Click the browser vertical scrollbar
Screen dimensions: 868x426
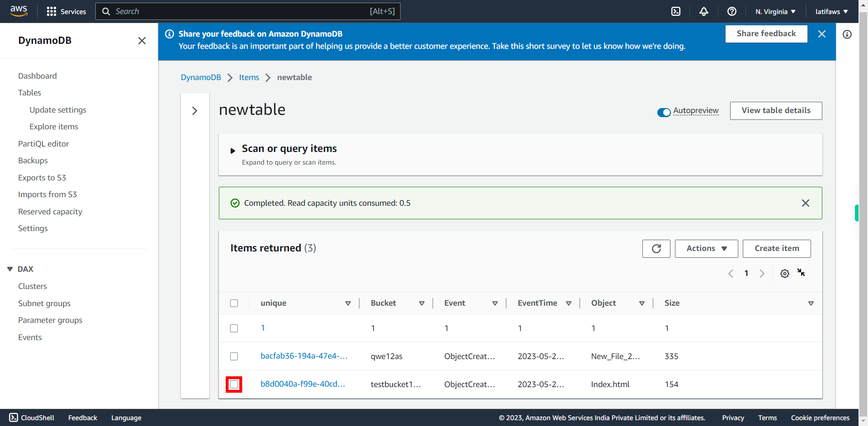coord(863,213)
